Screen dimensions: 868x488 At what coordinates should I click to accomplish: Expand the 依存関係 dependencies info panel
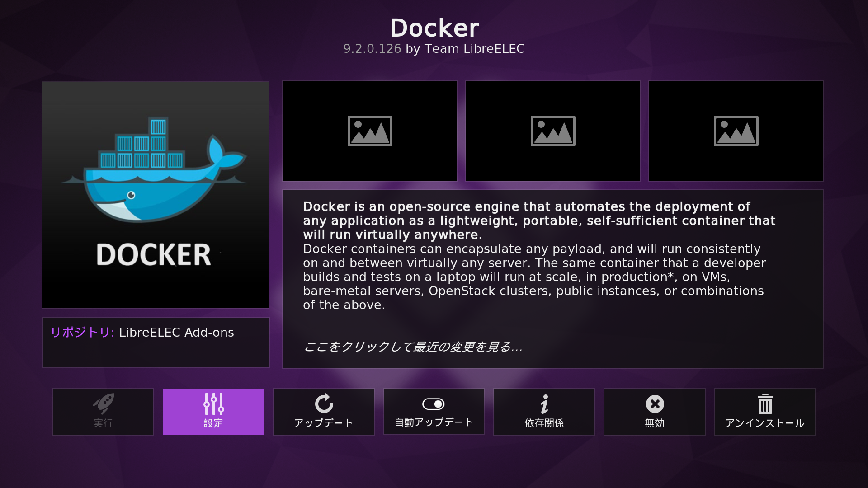click(544, 411)
